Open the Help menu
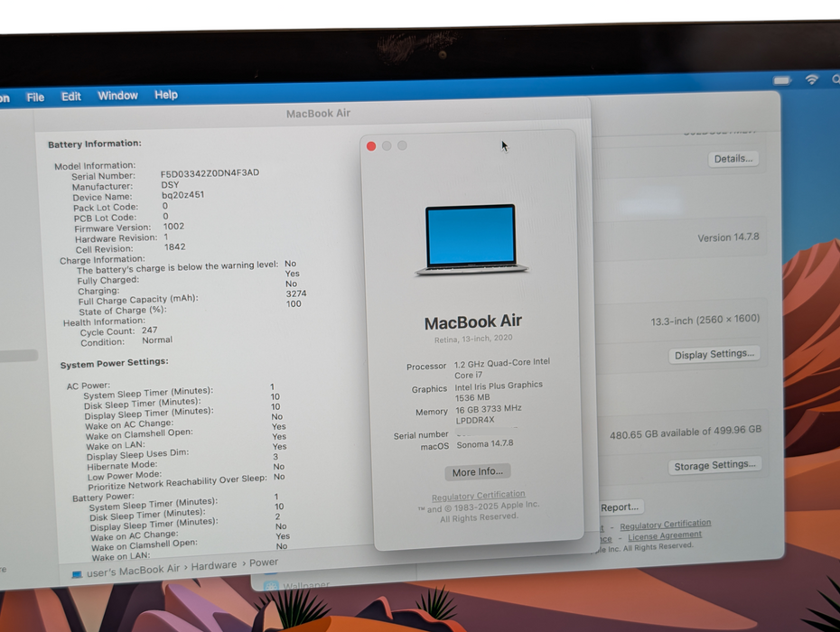 [x=166, y=95]
